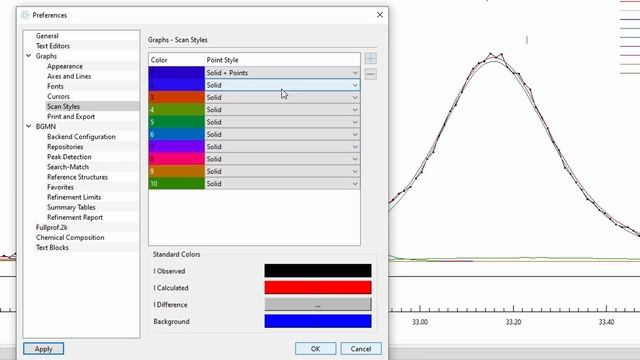
Task: Open point style dropdown for row 10
Action: point(282,184)
